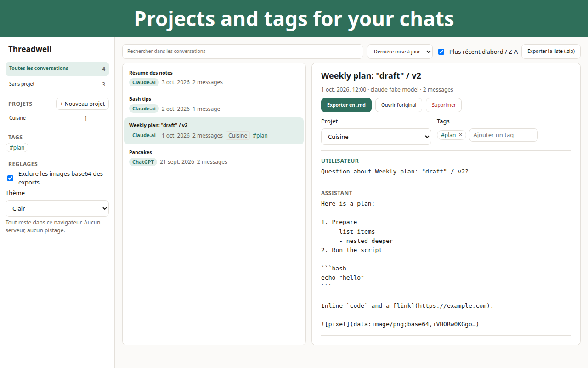Uncheck 'Plus récent d'abord / Z-A' checkbox
588x368 pixels.
coord(441,52)
